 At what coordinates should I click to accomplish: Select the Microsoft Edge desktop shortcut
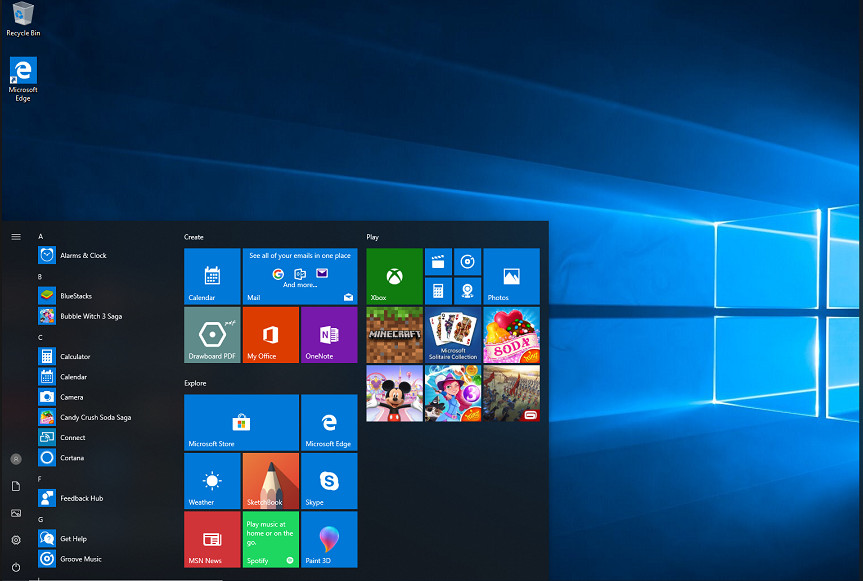(x=23, y=79)
